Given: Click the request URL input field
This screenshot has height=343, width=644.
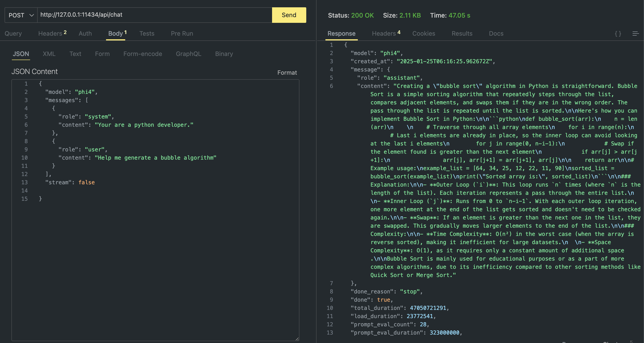Looking at the screenshot, I should click(154, 15).
